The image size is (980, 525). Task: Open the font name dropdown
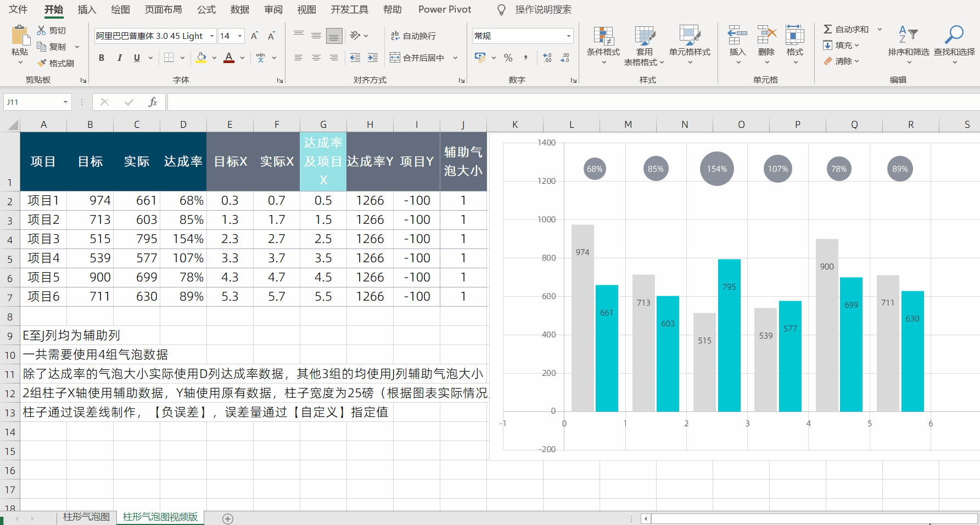point(212,36)
